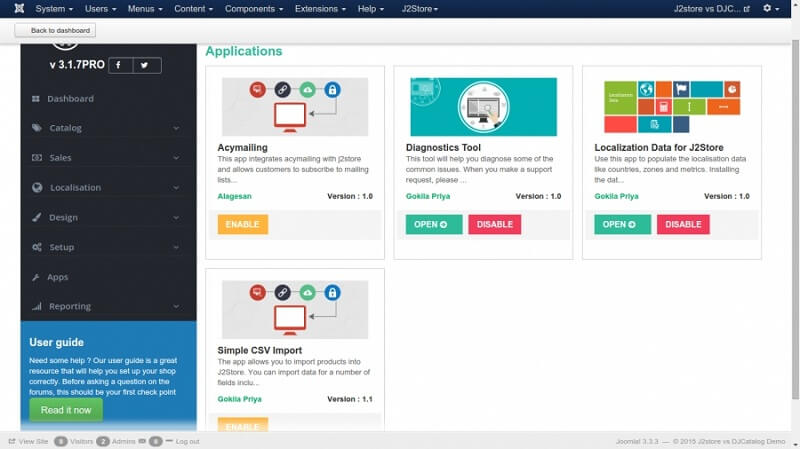Click the Visitors count badge
The image size is (800, 449).
point(61,441)
